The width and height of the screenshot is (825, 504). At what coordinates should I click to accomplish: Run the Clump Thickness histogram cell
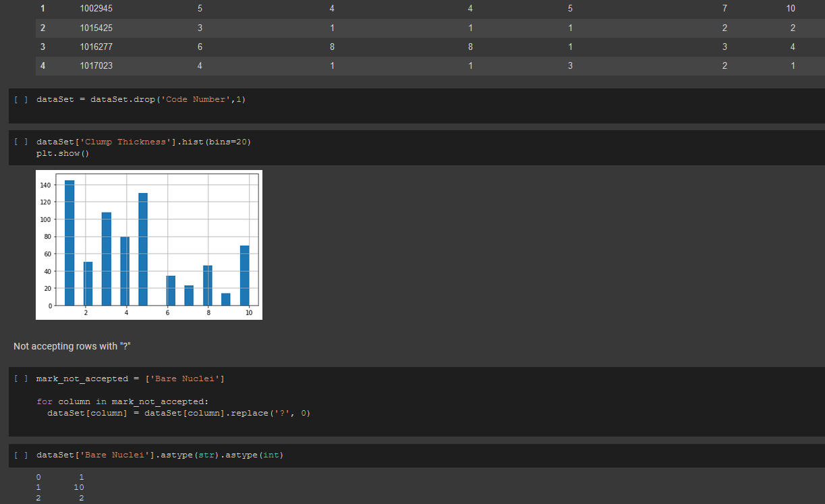tap(21, 142)
